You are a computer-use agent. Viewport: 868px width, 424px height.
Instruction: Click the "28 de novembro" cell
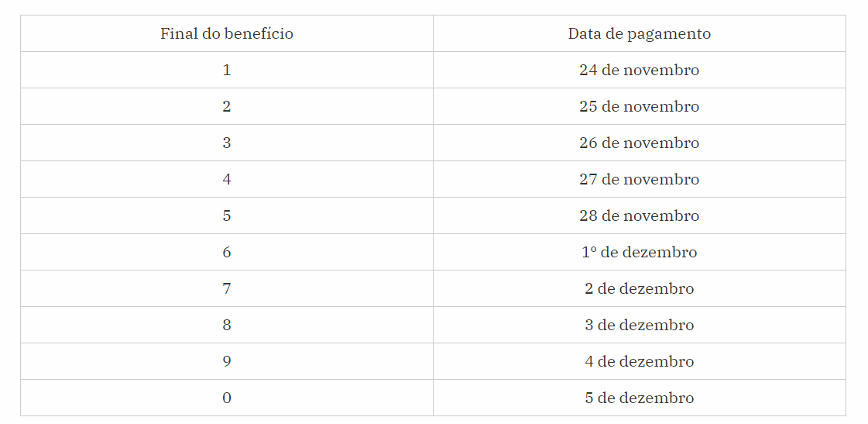[639, 215]
